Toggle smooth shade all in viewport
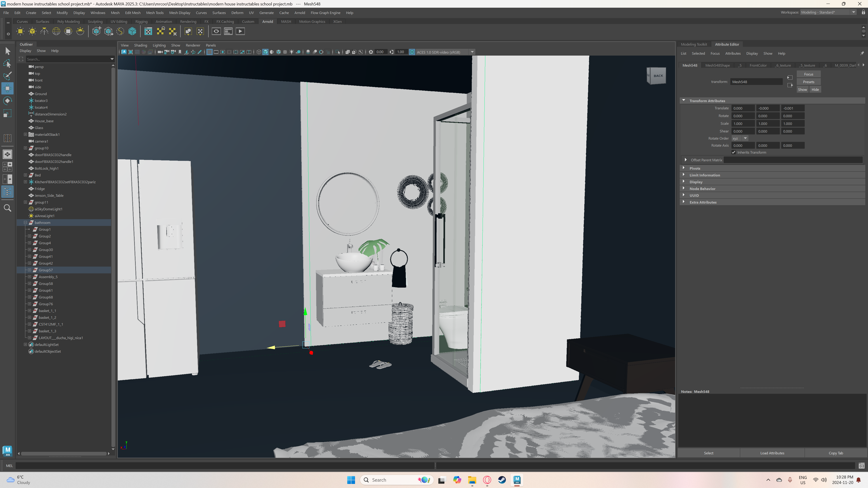 click(x=266, y=52)
